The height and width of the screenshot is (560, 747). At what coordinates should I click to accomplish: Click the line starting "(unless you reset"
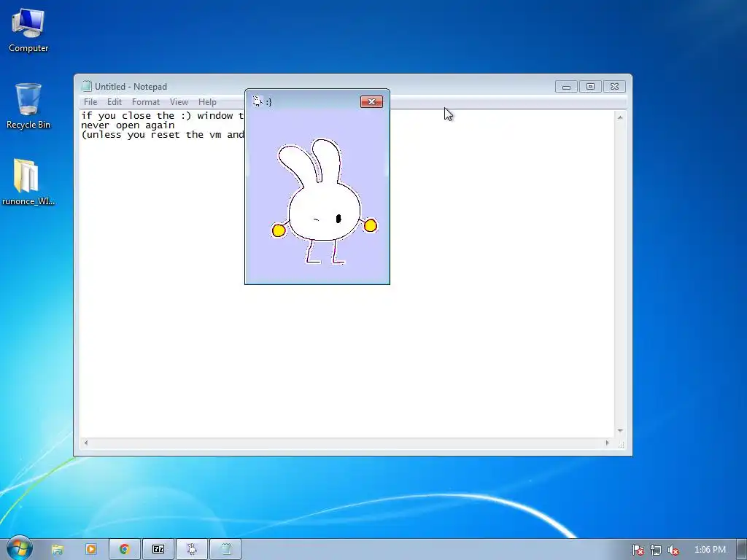[x=163, y=135]
